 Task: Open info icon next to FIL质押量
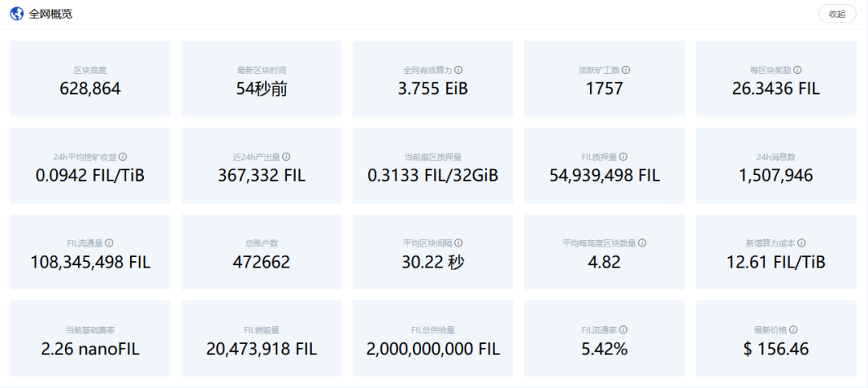(x=624, y=157)
